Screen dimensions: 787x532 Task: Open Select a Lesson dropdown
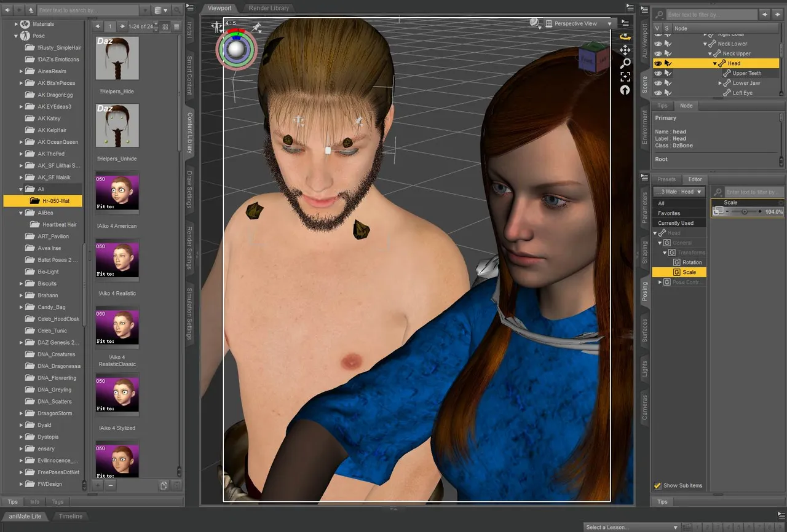click(x=631, y=527)
